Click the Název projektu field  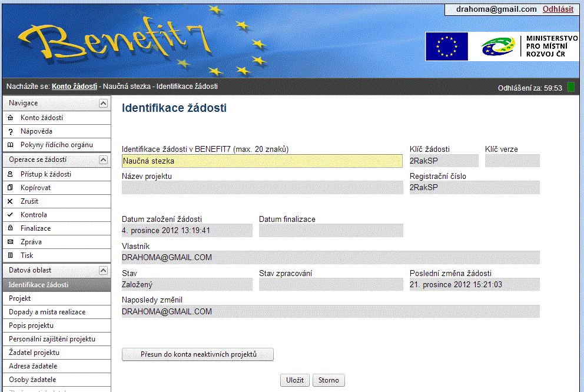262,188
